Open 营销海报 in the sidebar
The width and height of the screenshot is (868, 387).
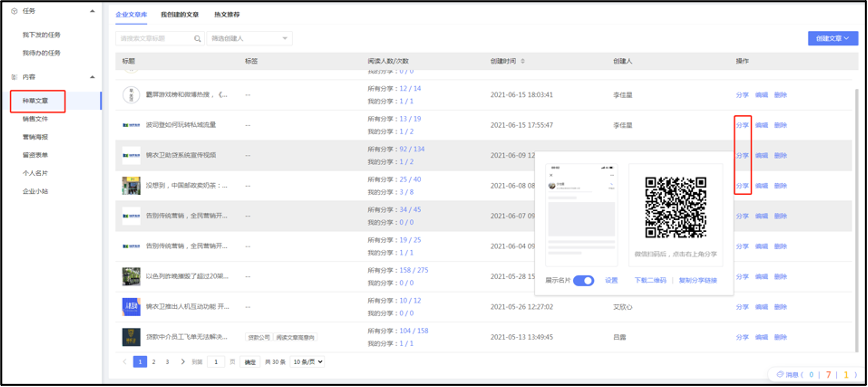[x=35, y=137]
